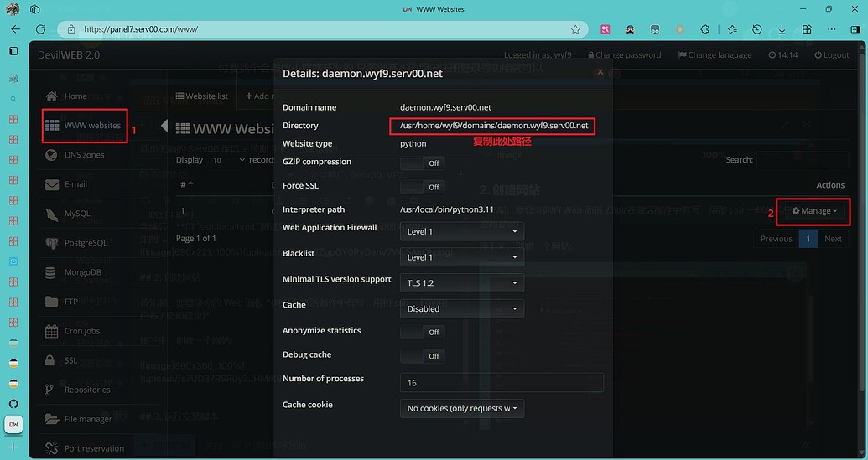Open the Home item in the sidebar
The height and width of the screenshot is (460, 868).
coord(66,96)
